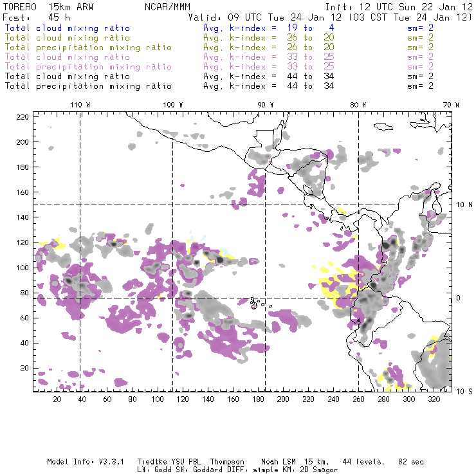476x476 pixels.
Task: Click the "100" tick on the horizontal axis
Action: click(x=158, y=399)
